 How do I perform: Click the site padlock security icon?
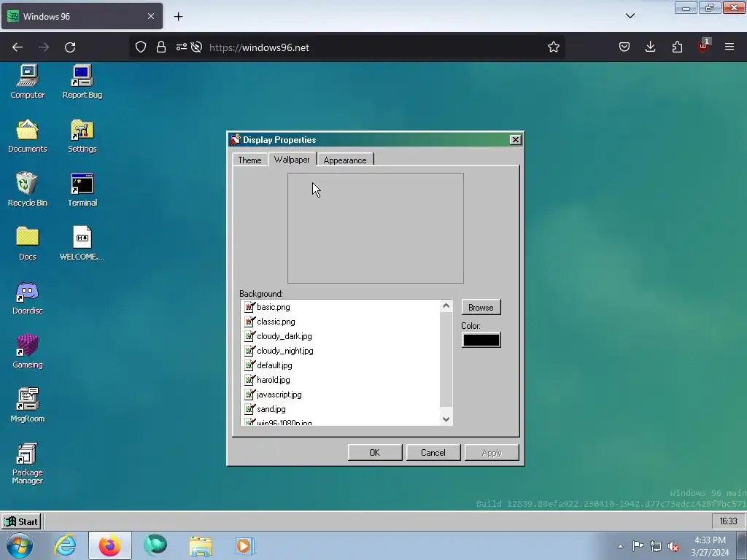(x=161, y=47)
